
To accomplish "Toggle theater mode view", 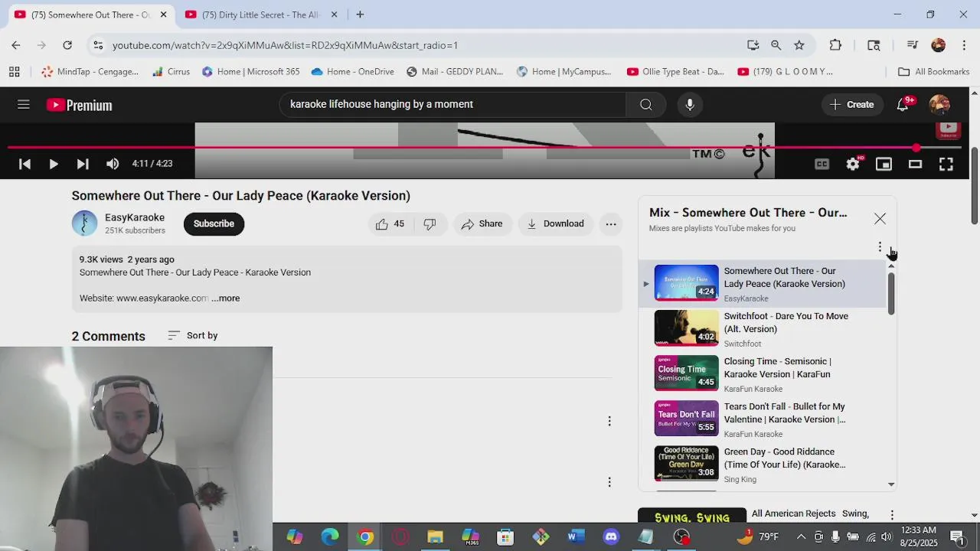I will (915, 164).
